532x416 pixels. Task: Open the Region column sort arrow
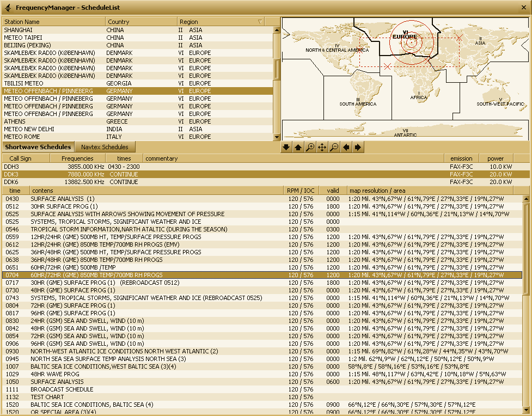(260, 22)
